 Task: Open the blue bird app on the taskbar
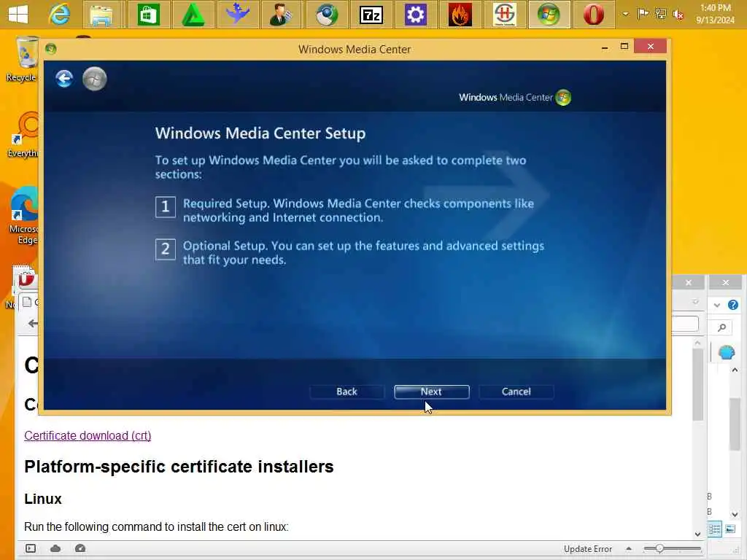pyautogui.click(x=237, y=15)
